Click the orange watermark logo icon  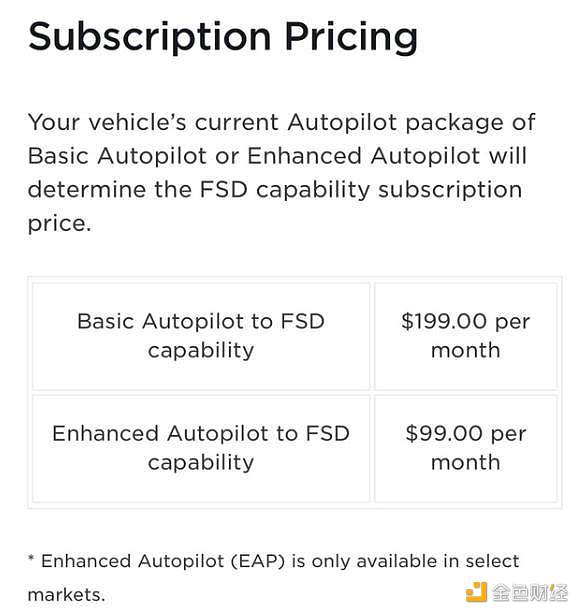477,592
